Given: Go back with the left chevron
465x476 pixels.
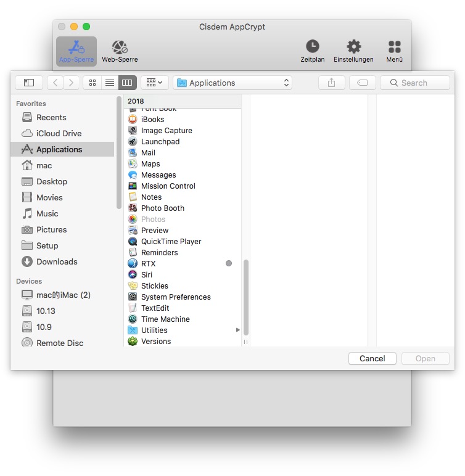Looking at the screenshot, I should tap(56, 83).
